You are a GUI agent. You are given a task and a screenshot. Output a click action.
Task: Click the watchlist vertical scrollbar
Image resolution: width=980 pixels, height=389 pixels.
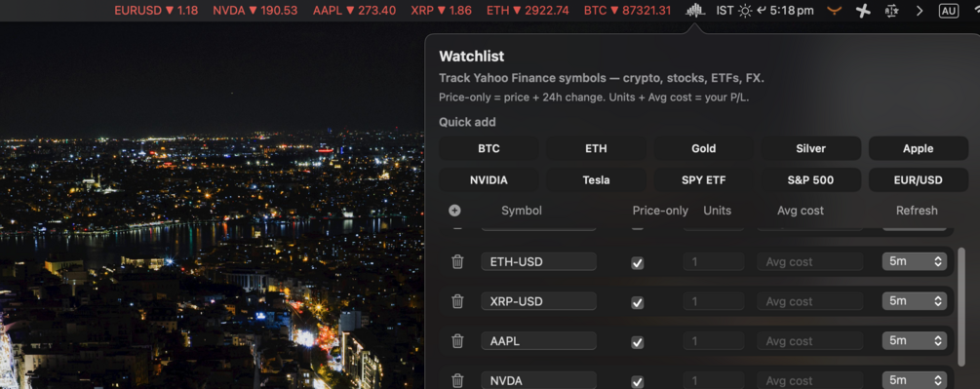click(x=960, y=306)
